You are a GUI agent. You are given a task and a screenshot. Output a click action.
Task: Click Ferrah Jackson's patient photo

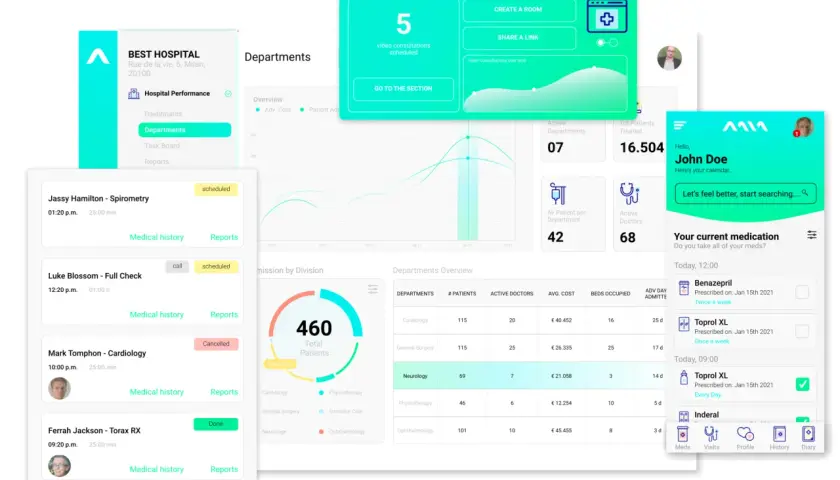[x=59, y=466]
